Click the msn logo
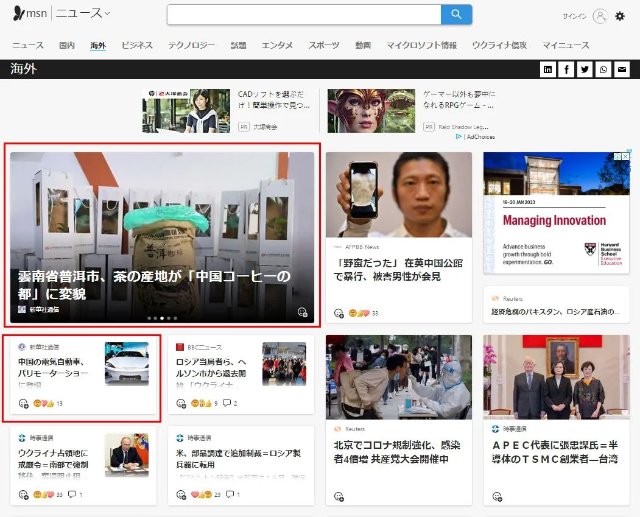The image size is (640, 517). (28, 14)
